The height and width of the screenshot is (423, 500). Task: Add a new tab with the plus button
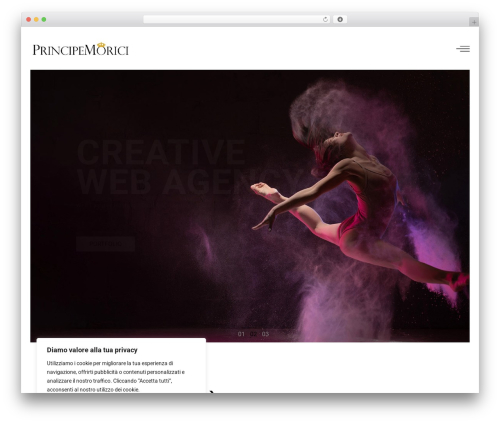474,22
